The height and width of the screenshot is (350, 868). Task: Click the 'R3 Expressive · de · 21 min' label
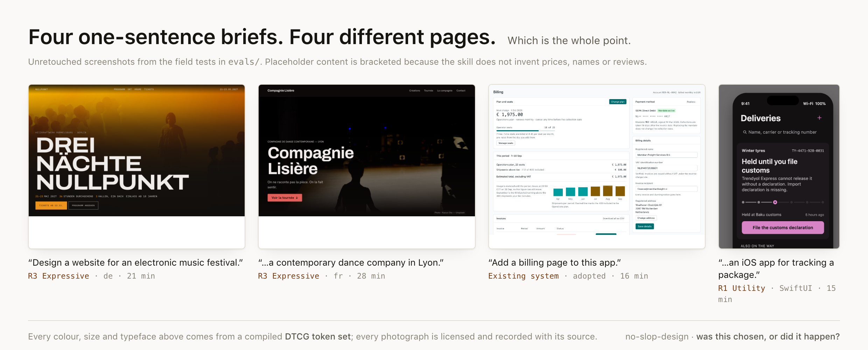point(91,276)
